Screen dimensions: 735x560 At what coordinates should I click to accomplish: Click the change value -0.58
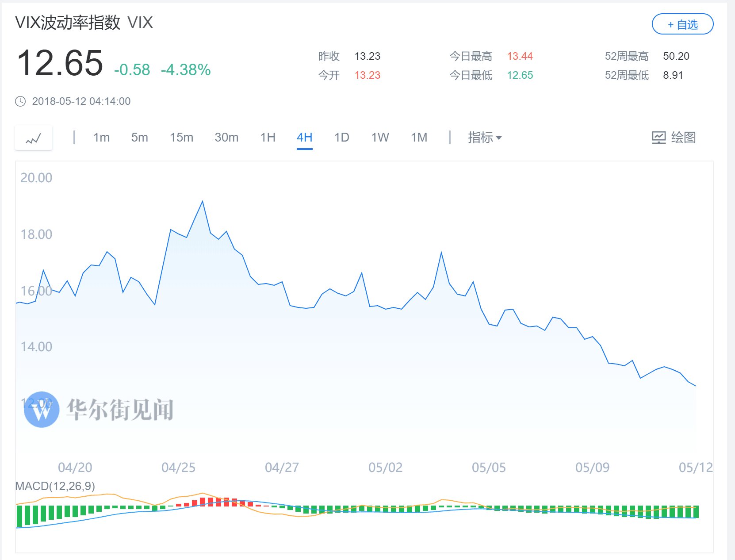tap(132, 70)
